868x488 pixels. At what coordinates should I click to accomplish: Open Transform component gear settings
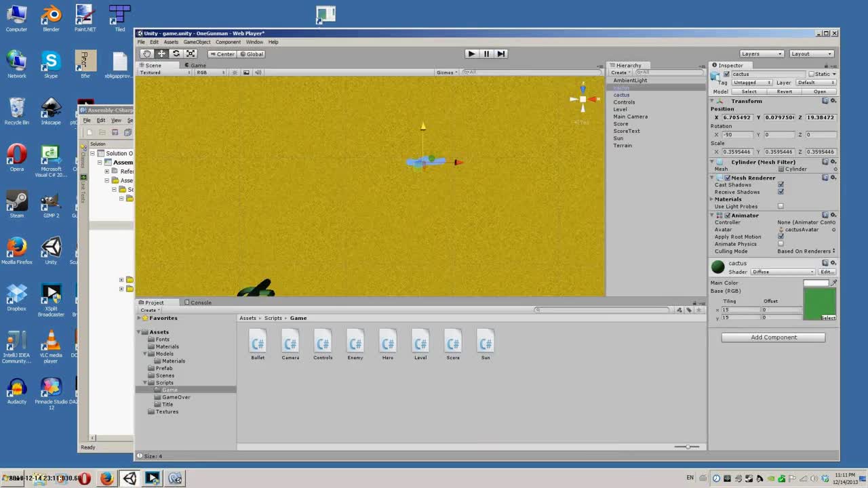pyautogui.click(x=833, y=101)
